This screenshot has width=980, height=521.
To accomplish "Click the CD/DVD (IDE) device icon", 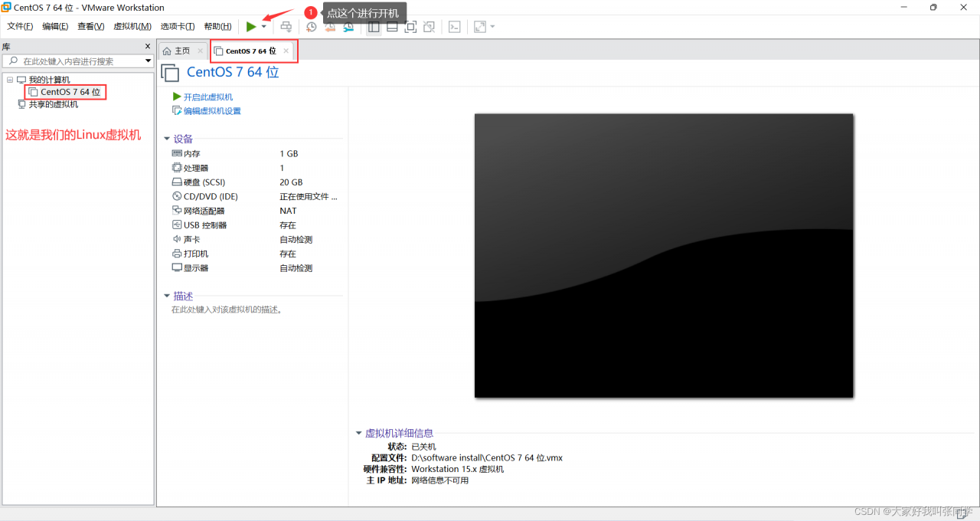I will tap(177, 196).
